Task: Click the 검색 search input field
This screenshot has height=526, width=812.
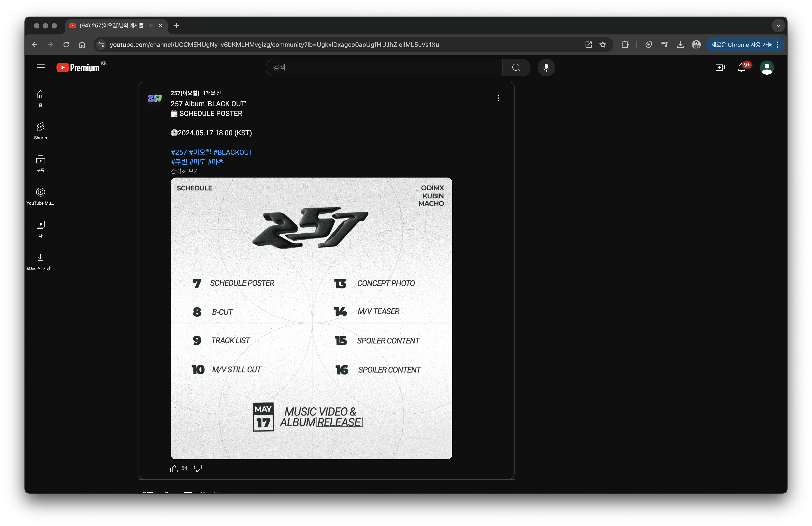Action: pyautogui.click(x=384, y=68)
